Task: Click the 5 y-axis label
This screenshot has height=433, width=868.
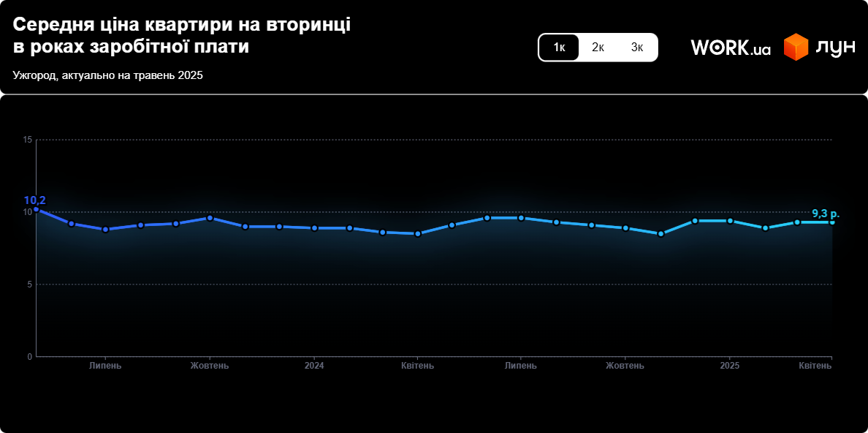Action: point(30,285)
